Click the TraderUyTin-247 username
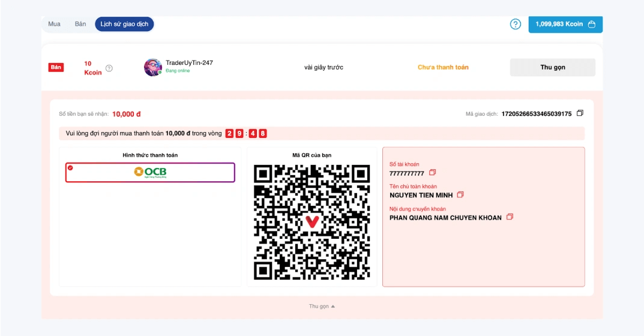The width and height of the screenshot is (644, 336). [x=189, y=63]
